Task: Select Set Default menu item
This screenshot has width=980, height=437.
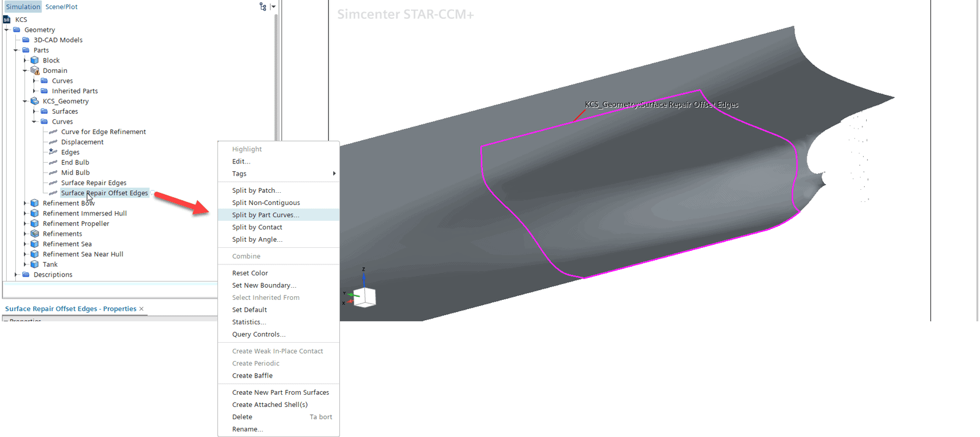Action: (x=279, y=310)
